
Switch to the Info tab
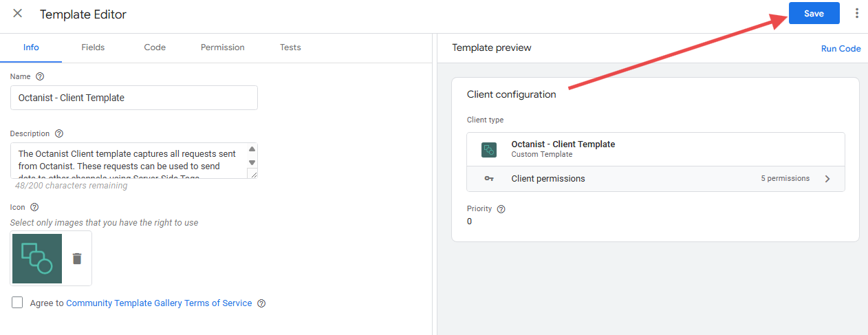point(31,47)
